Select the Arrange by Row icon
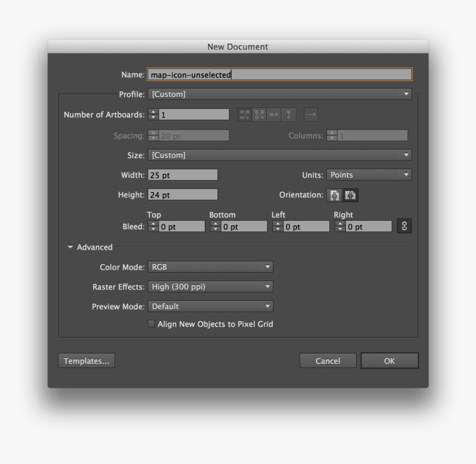 [273, 115]
